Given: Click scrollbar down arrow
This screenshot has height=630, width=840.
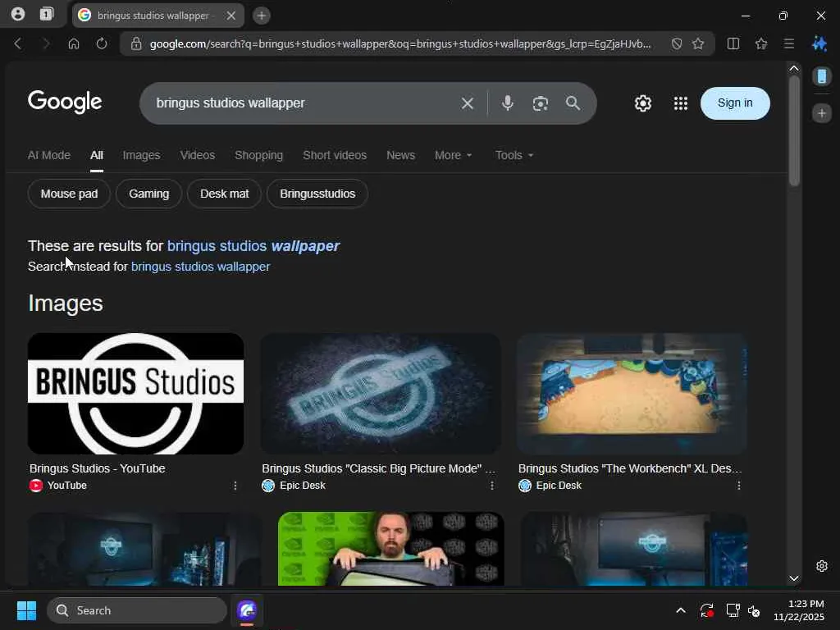Looking at the screenshot, I should click(794, 578).
